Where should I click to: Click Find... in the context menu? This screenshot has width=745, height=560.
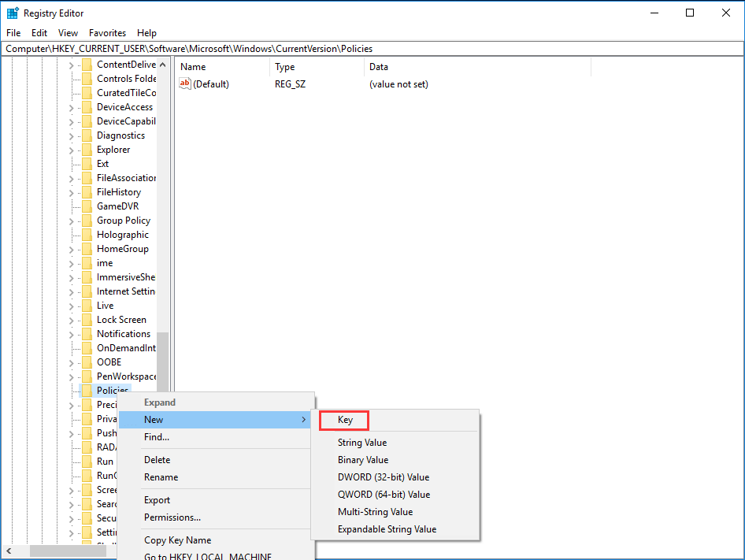pos(215,437)
